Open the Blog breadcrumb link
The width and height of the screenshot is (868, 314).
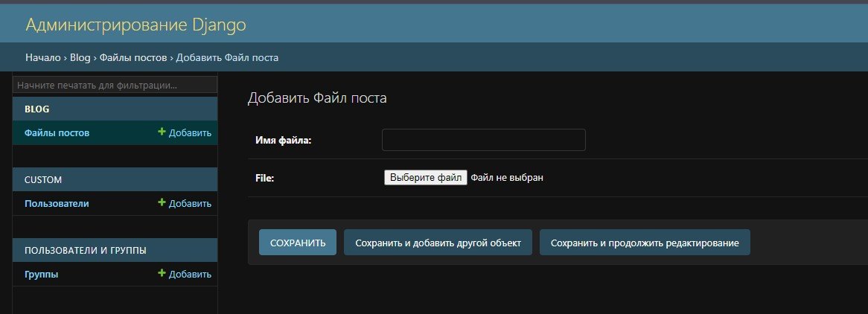tap(80, 57)
